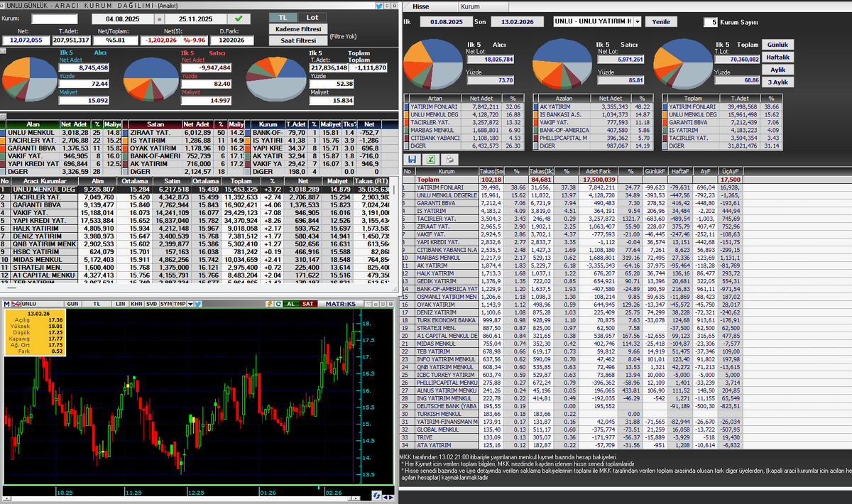Image resolution: width=852 pixels, height=504 pixels.
Task: Click the Kurum input field
Action: coord(55,18)
